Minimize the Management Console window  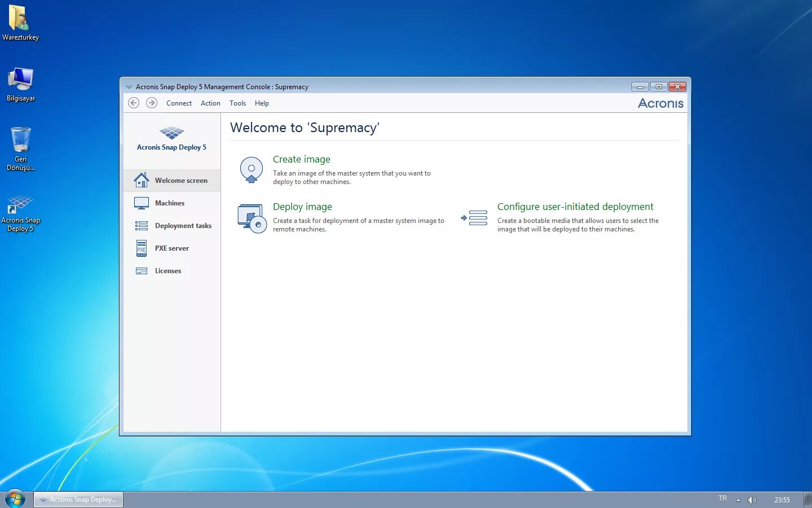coord(640,86)
